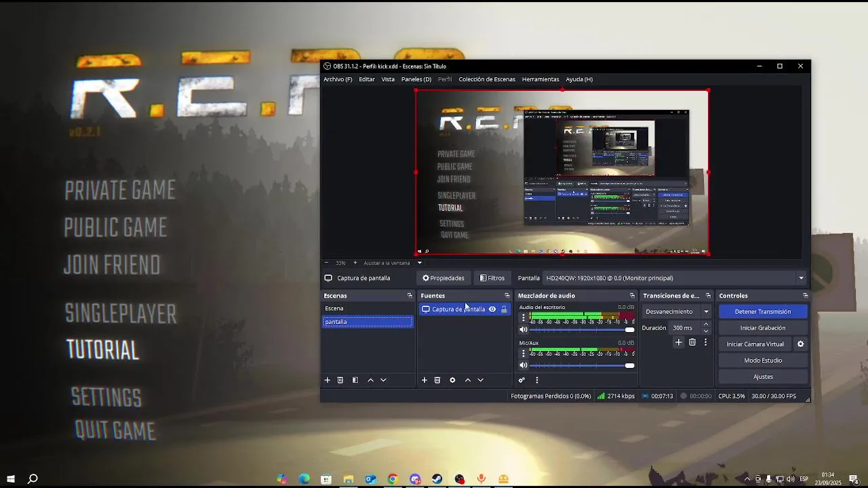This screenshot has height=488, width=868.
Task: Click Propiedades button
Action: point(443,278)
